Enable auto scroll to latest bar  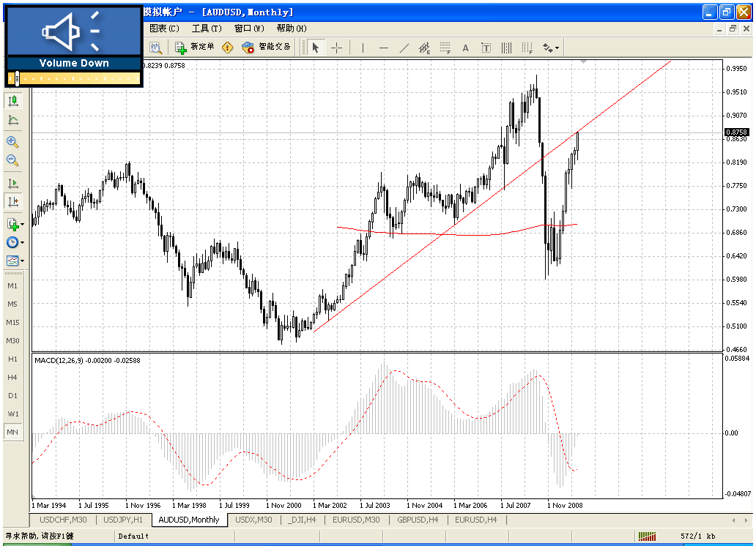click(12, 182)
